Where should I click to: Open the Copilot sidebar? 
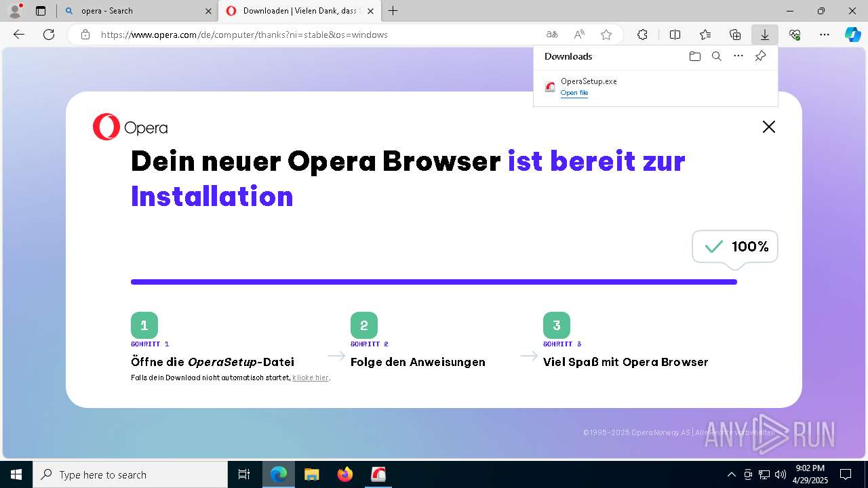pos(852,35)
